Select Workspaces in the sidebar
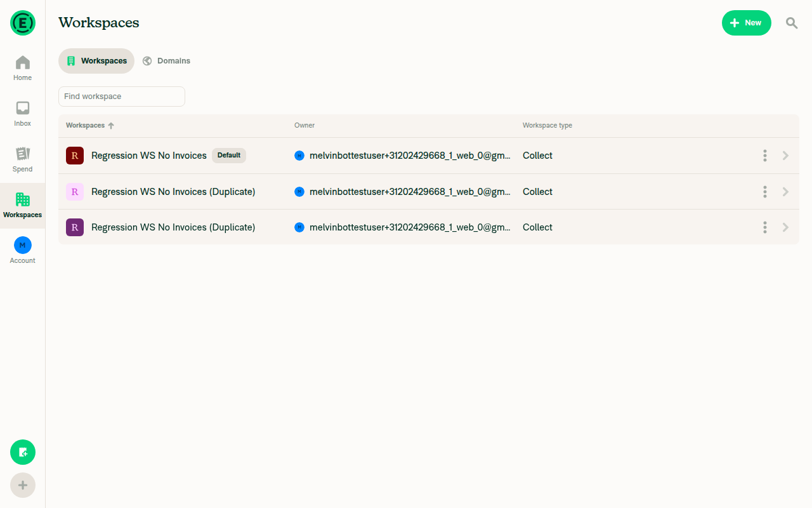 click(x=23, y=206)
